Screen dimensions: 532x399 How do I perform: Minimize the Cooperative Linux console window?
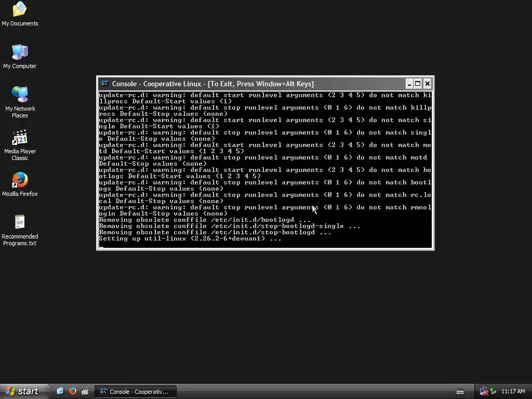click(409, 84)
